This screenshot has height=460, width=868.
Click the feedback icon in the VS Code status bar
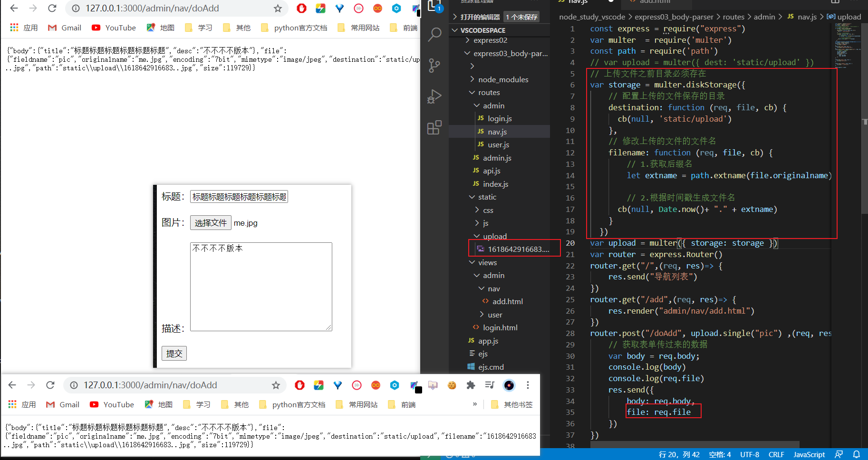point(839,454)
